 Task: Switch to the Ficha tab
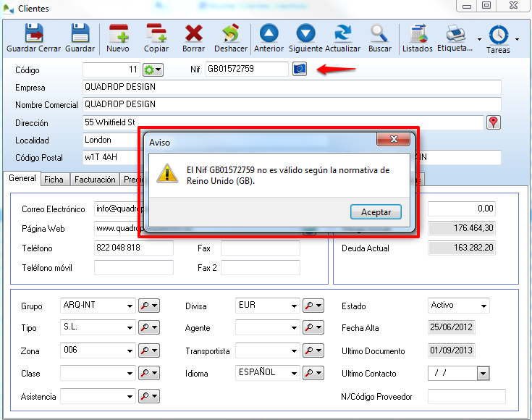click(53, 179)
